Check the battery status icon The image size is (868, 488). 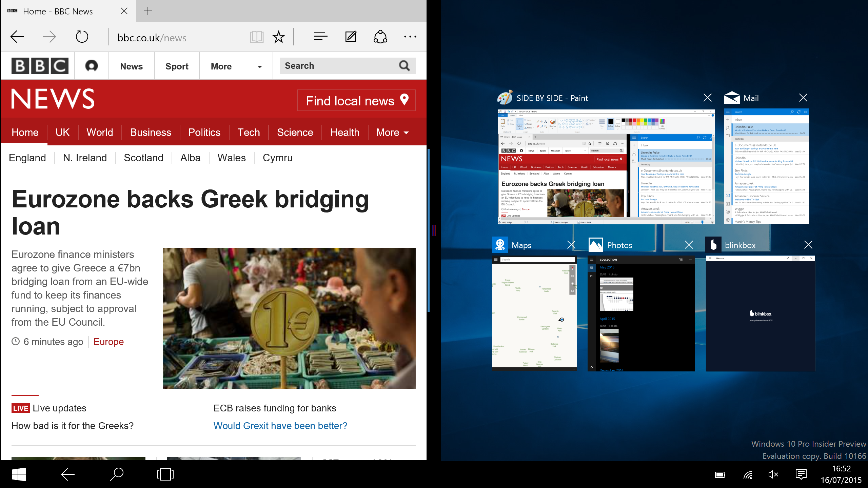pos(720,475)
